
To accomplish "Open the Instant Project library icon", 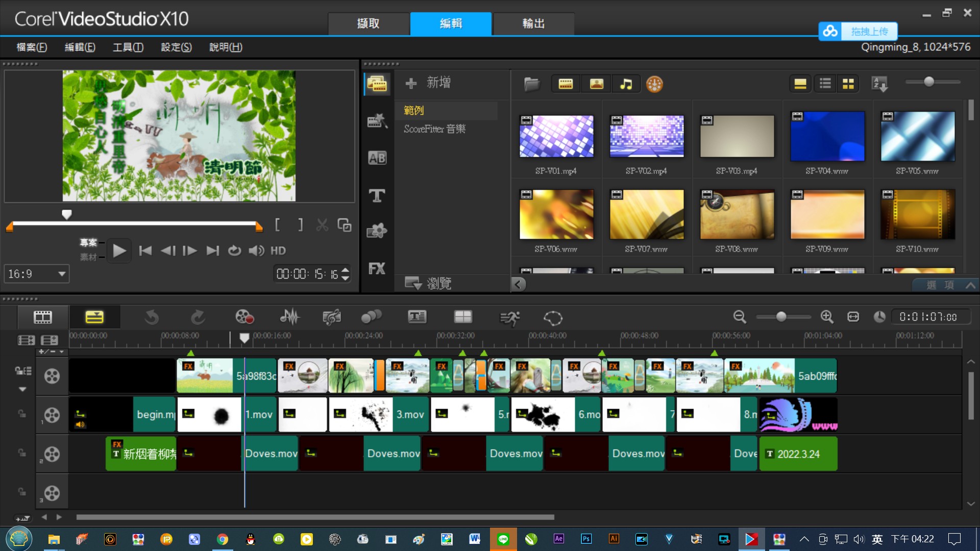I will [x=377, y=121].
